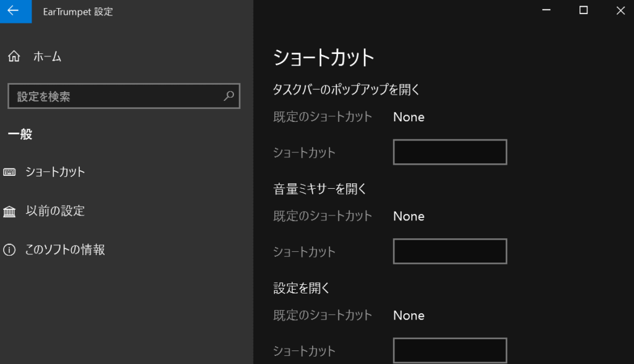Close the EarTrumpet settings window
The width and height of the screenshot is (634, 364).
click(620, 11)
